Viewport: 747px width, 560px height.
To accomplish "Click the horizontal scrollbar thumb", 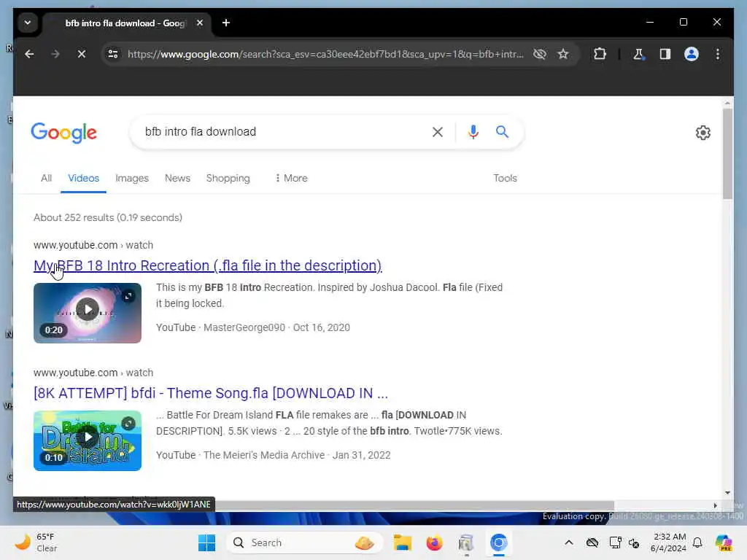I will click(x=414, y=505).
